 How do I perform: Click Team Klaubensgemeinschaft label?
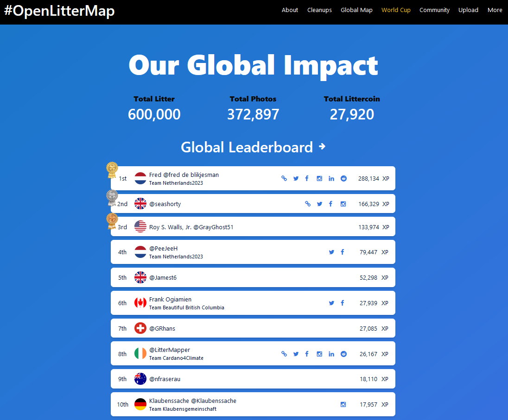tap(183, 409)
